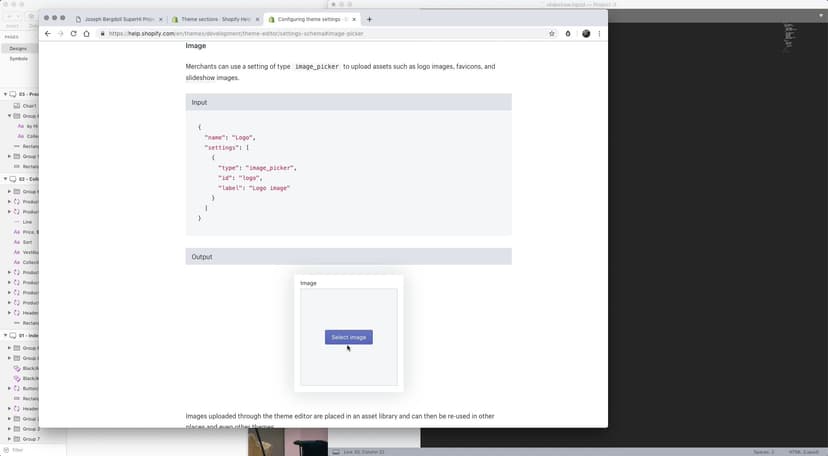Open a new browser tab
Viewport: 828px width, 456px height.
coord(369,19)
